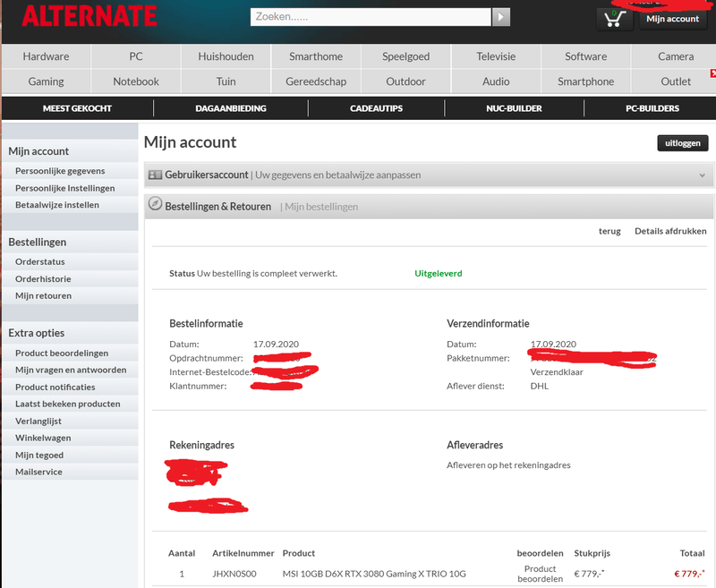Click the ALTERNATE logo

click(89, 16)
